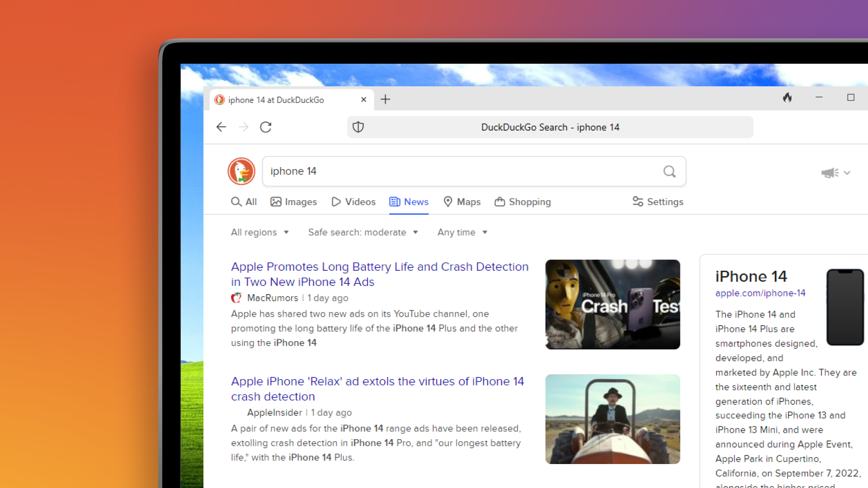Open the Safe search: moderate dropdown
The width and height of the screenshot is (868, 488).
click(x=363, y=232)
